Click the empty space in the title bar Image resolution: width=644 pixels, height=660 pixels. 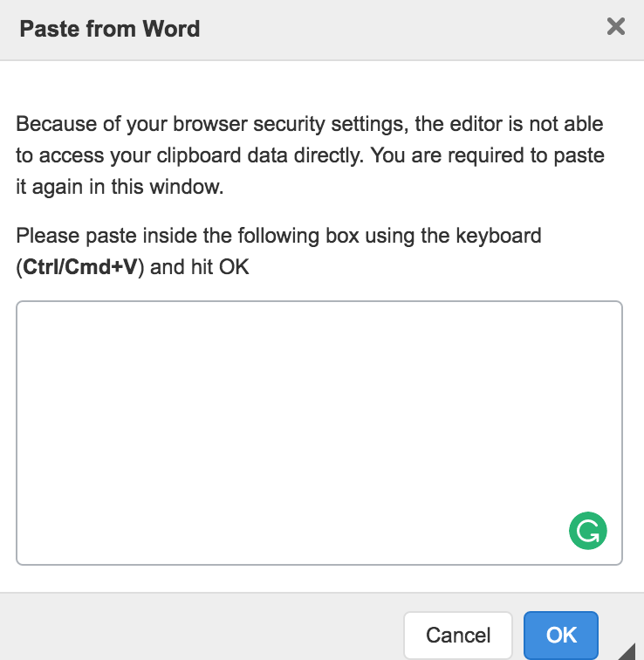click(x=393, y=29)
